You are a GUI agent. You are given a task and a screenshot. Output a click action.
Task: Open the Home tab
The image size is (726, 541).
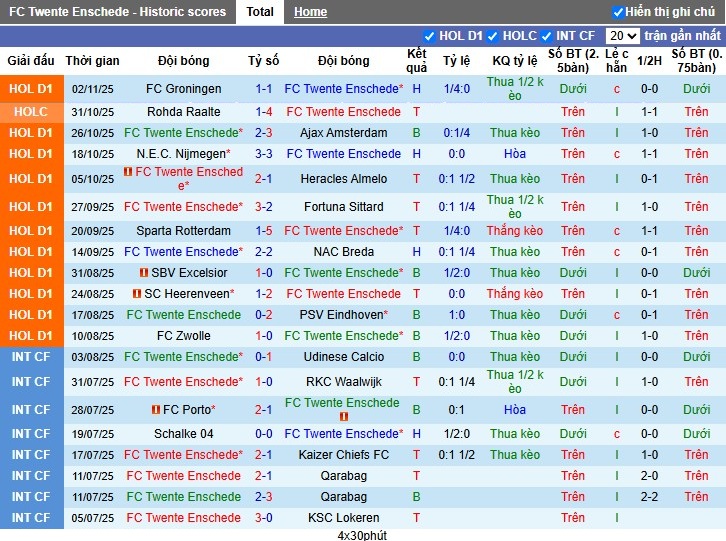(x=310, y=12)
